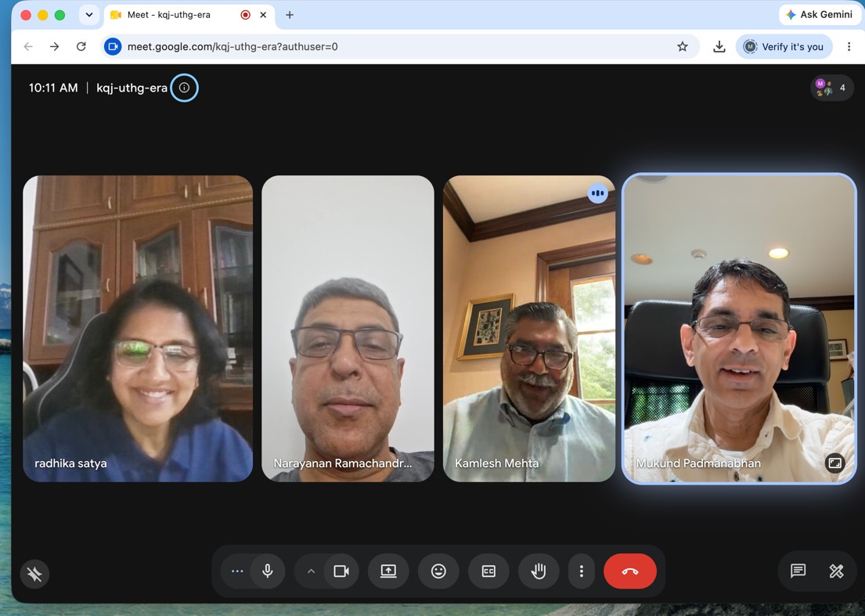Mute the microphone
The width and height of the screenshot is (865, 616).
point(268,571)
